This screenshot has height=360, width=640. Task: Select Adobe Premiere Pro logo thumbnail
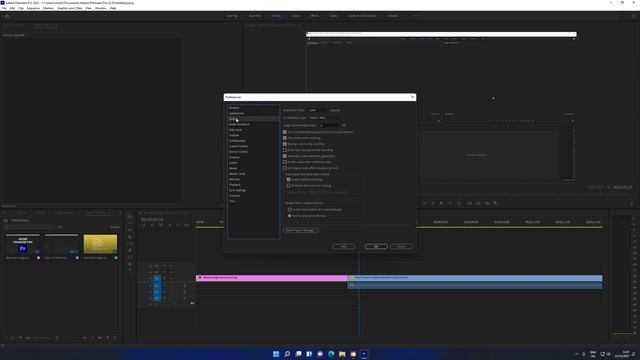(x=23, y=244)
